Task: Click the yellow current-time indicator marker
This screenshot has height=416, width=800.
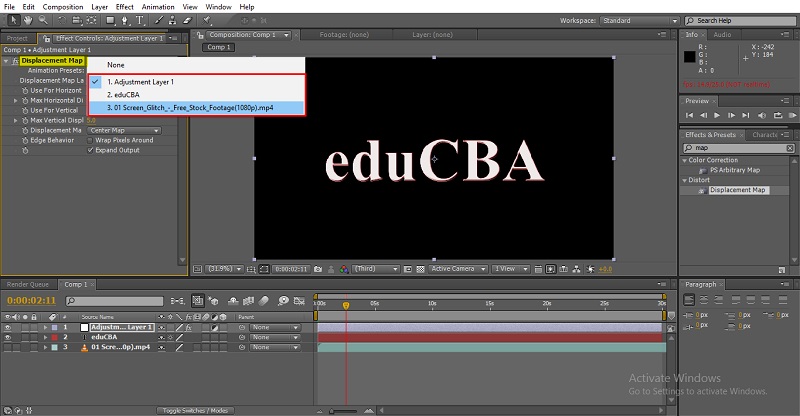Action: tap(346, 305)
